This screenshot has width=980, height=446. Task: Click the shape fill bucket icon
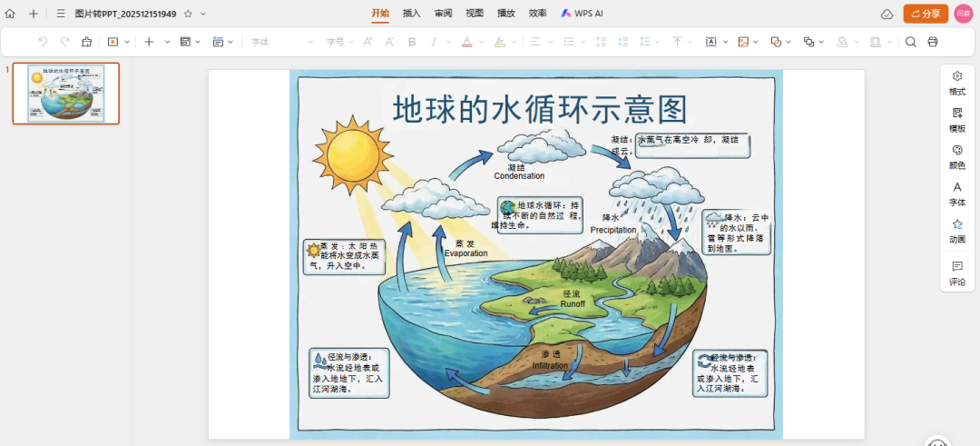[842, 42]
